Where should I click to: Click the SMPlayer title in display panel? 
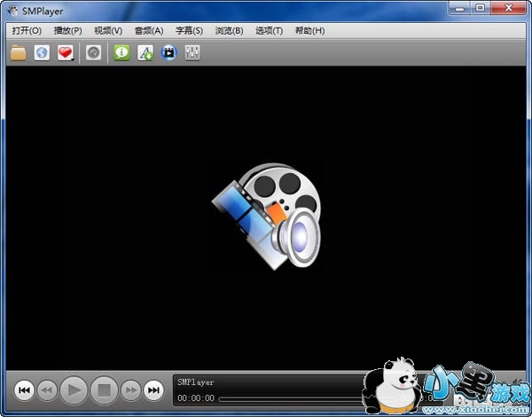coord(196,382)
